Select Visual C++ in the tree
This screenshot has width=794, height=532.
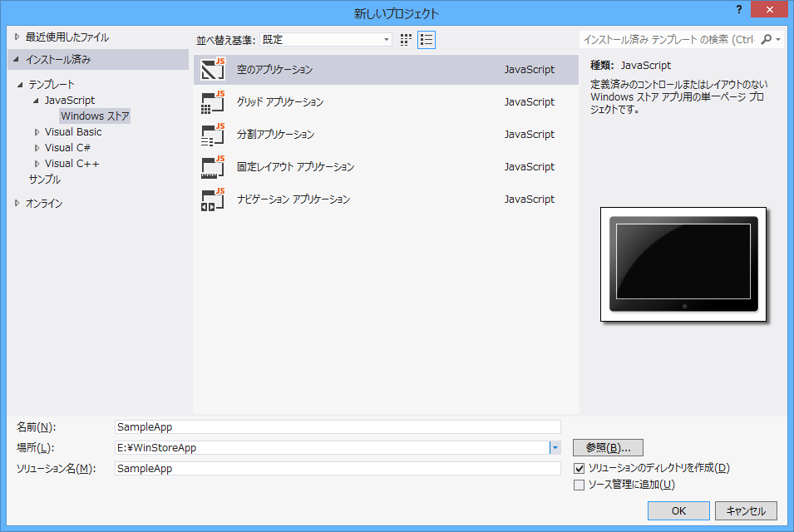point(72,164)
